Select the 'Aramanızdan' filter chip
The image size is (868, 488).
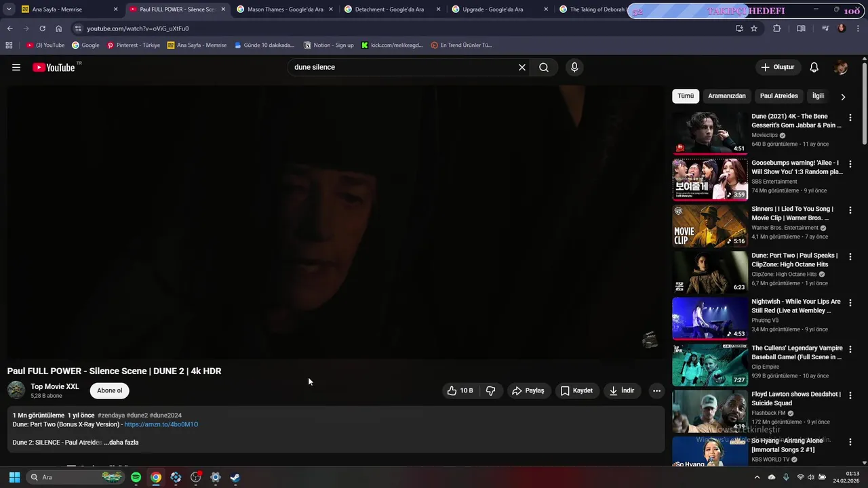click(727, 96)
